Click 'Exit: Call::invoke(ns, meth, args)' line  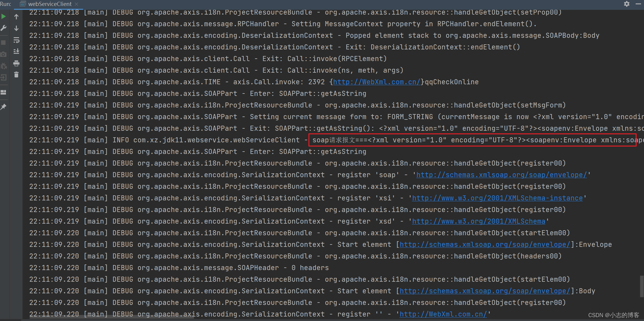tap(216, 70)
